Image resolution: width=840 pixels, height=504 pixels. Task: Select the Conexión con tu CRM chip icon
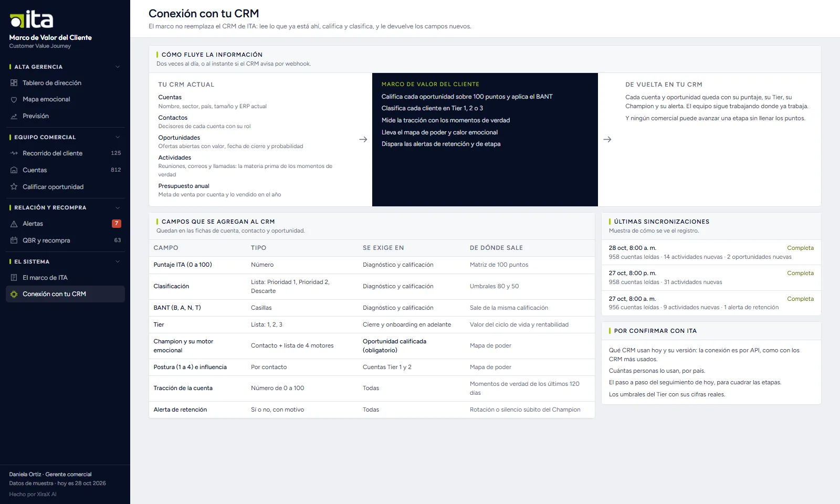pos(14,294)
